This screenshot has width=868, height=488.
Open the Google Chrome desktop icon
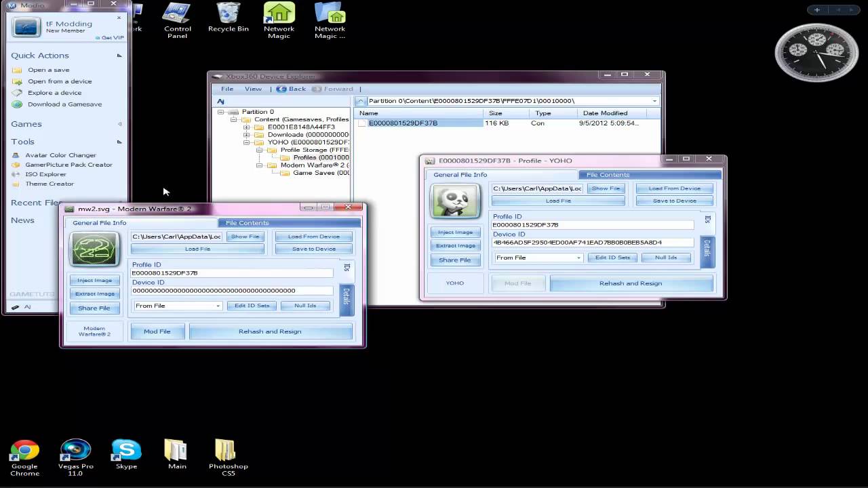click(24, 457)
